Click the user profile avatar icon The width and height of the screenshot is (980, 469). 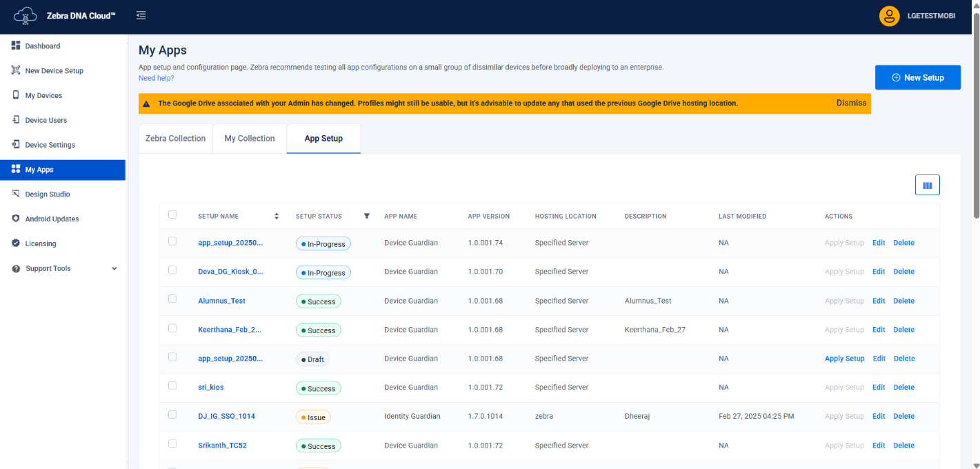pyautogui.click(x=889, y=16)
